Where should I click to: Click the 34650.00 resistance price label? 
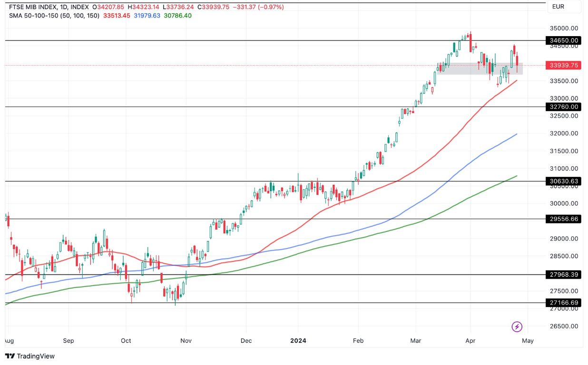565,40
